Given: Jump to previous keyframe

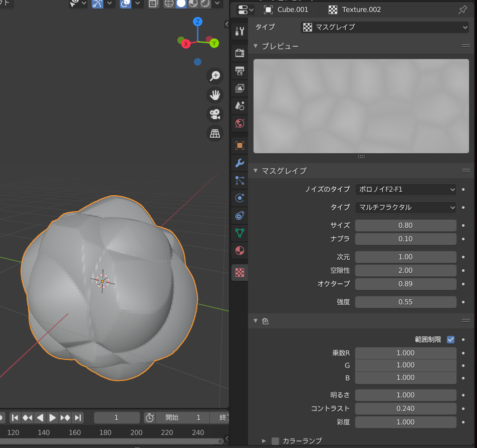Looking at the screenshot, I should point(28,417).
